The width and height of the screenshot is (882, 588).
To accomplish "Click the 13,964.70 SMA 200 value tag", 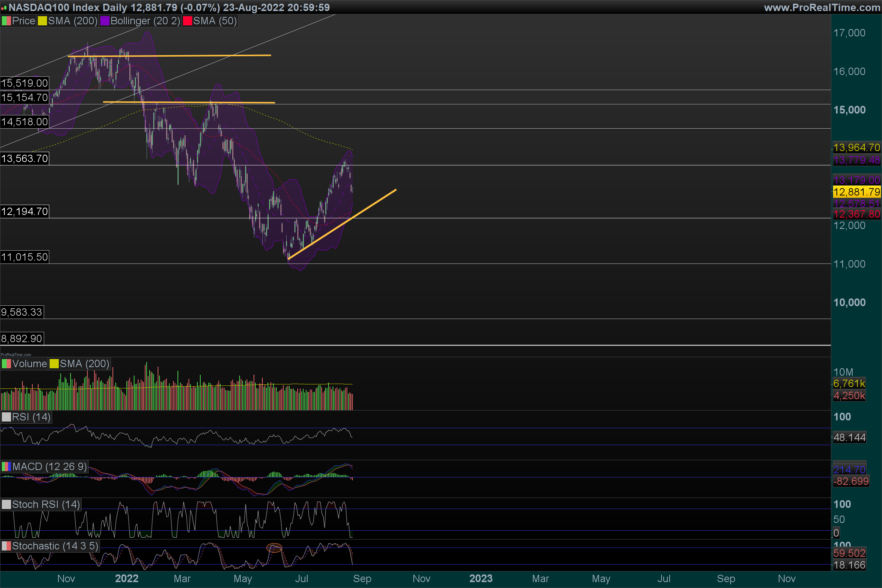I will pyautogui.click(x=856, y=147).
